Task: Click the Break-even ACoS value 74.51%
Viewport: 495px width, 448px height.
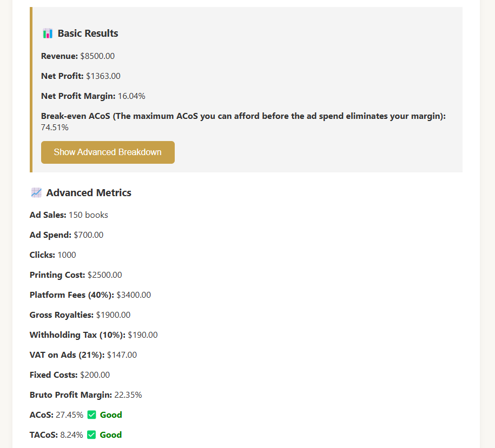Action: pyautogui.click(x=55, y=128)
